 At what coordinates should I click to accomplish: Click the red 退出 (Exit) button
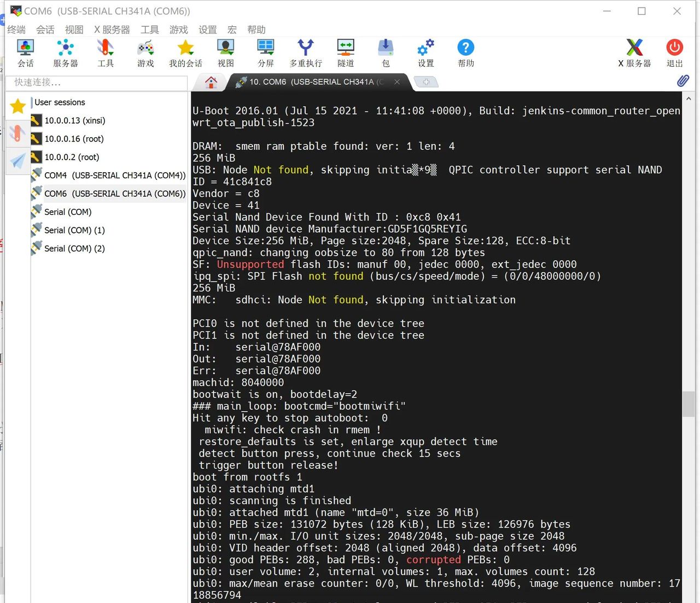[x=674, y=53]
